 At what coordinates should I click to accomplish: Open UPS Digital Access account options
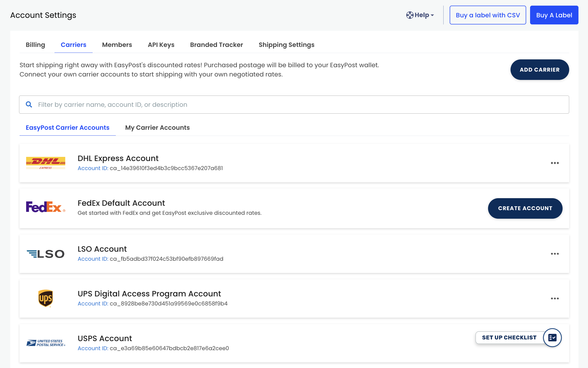coord(555,299)
